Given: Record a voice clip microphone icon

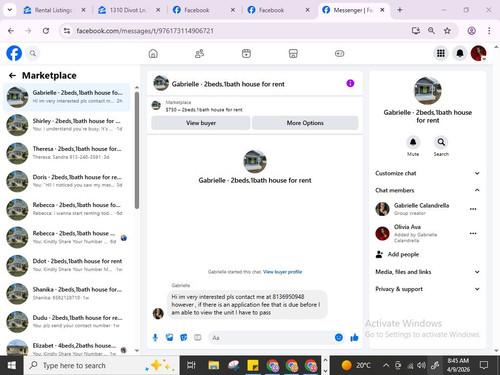Looking at the screenshot, I should click(x=155, y=338).
